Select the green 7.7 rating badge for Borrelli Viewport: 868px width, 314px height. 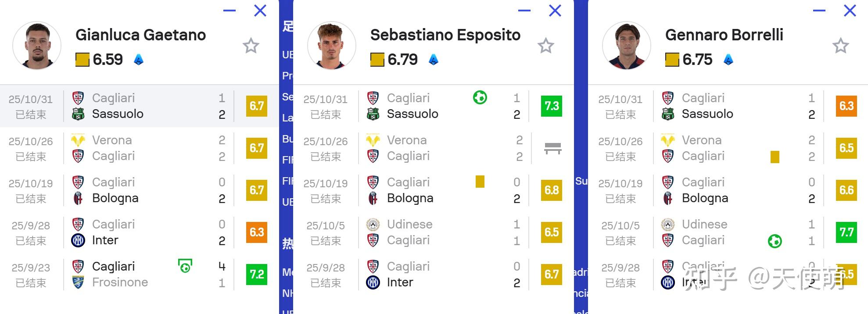point(846,232)
